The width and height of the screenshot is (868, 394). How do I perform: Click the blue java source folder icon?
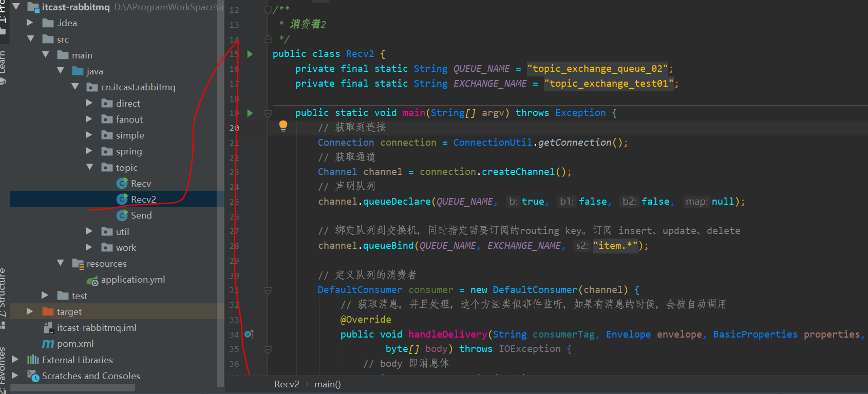(x=78, y=71)
